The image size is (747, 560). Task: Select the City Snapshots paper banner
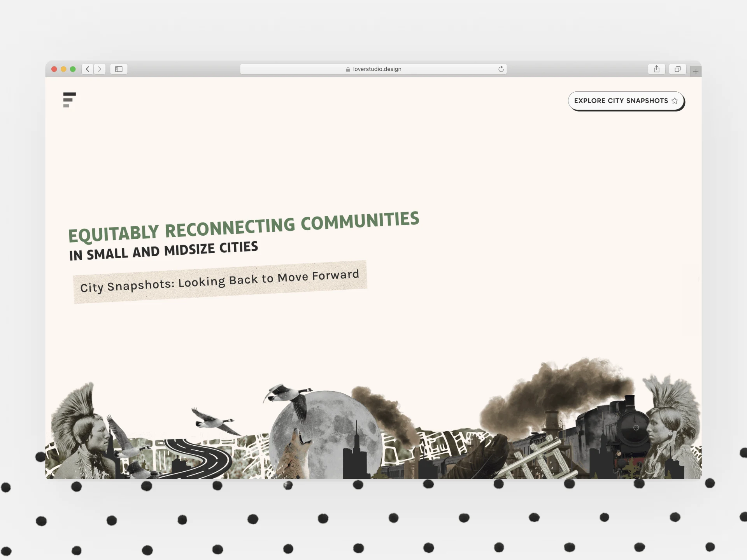pos(220,281)
